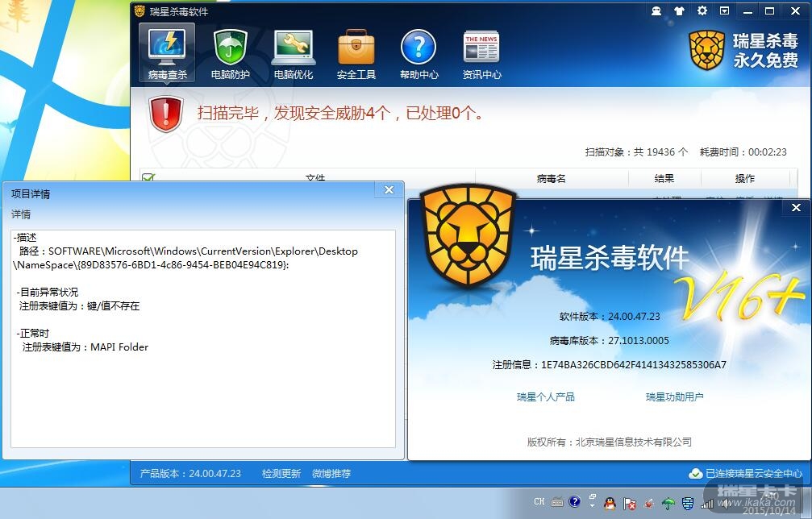
Task: Click the 病毒库版本 27.1013.0005 text
Action: tap(609, 340)
